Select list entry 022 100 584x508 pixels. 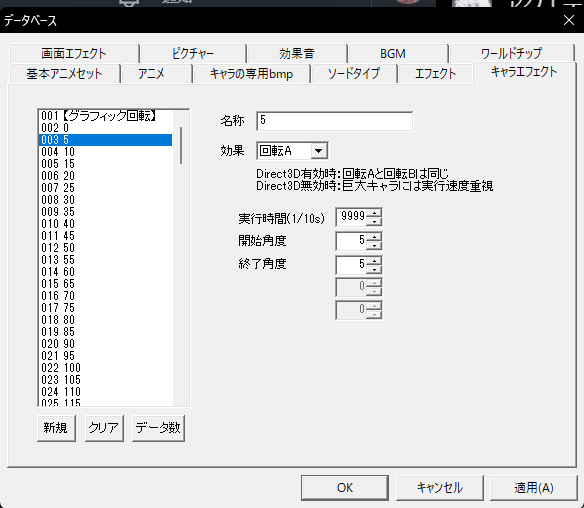point(105,368)
